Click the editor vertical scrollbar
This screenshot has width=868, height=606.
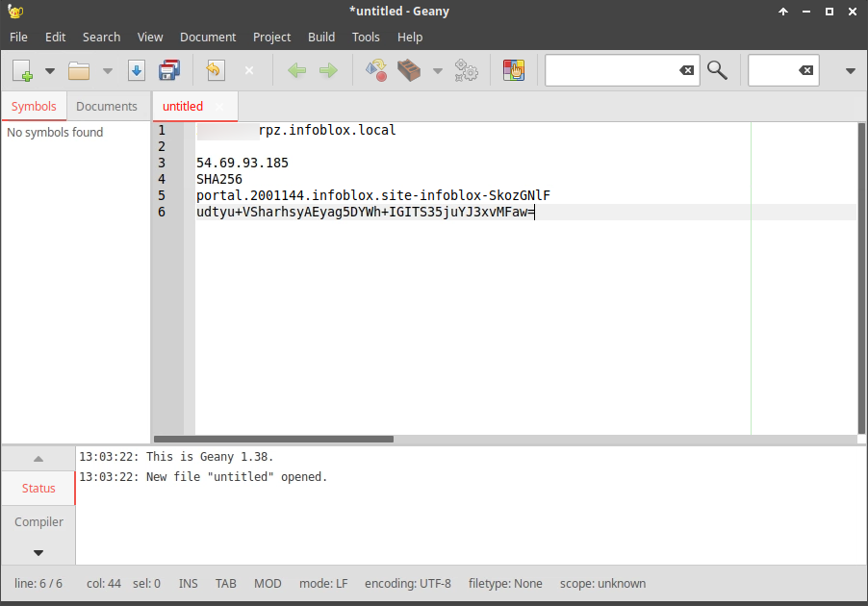(x=861, y=278)
